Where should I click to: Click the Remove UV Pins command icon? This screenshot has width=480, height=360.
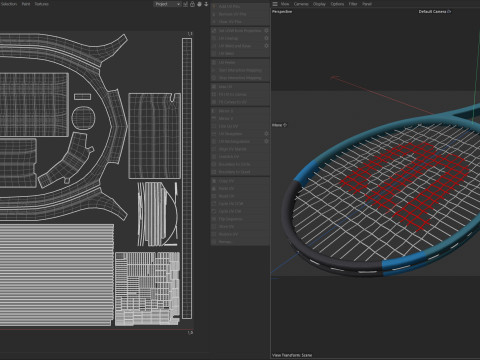214,14
